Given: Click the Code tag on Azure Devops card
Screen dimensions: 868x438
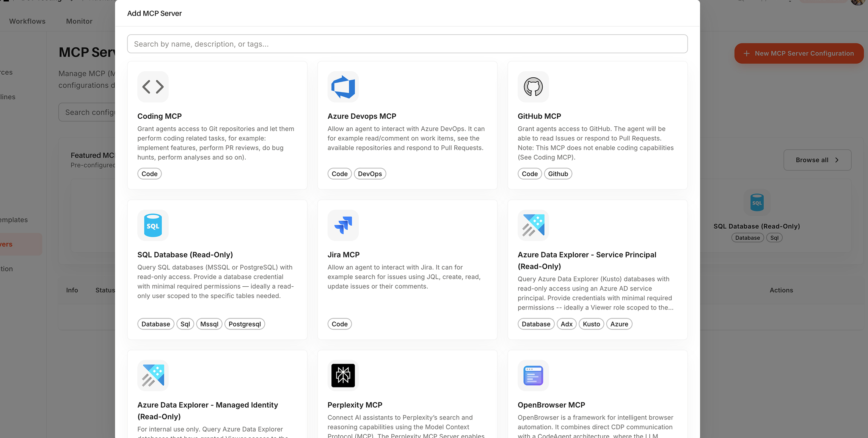Looking at the screenshot, I should point(339,174).
